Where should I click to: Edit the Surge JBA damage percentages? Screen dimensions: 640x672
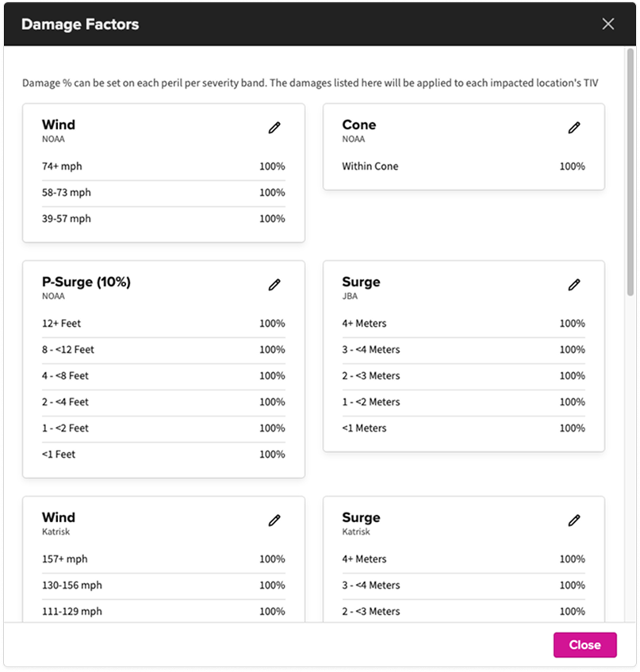pos(573,284)
